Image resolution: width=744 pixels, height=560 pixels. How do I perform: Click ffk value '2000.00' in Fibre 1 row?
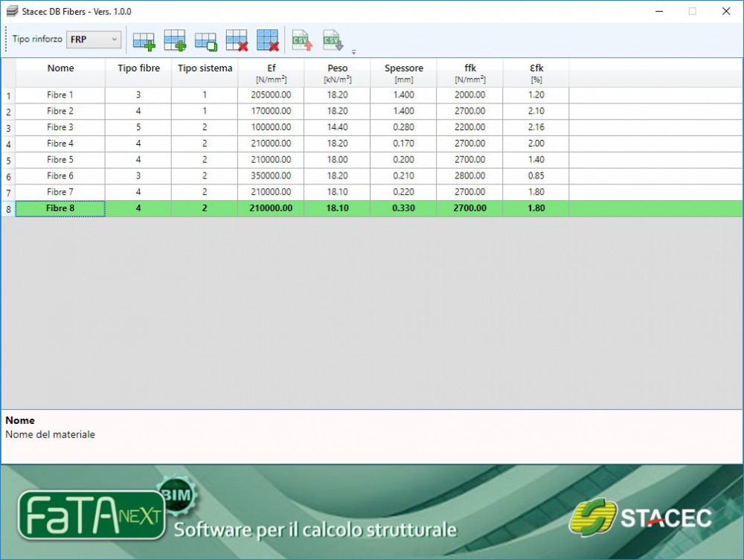[x=469, y=95]
